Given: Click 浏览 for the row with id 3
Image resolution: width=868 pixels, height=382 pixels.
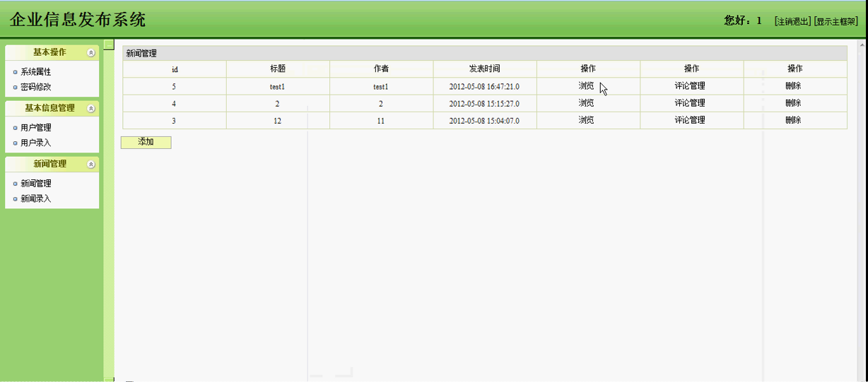Looking at the screenshot, I should (587, 121).
